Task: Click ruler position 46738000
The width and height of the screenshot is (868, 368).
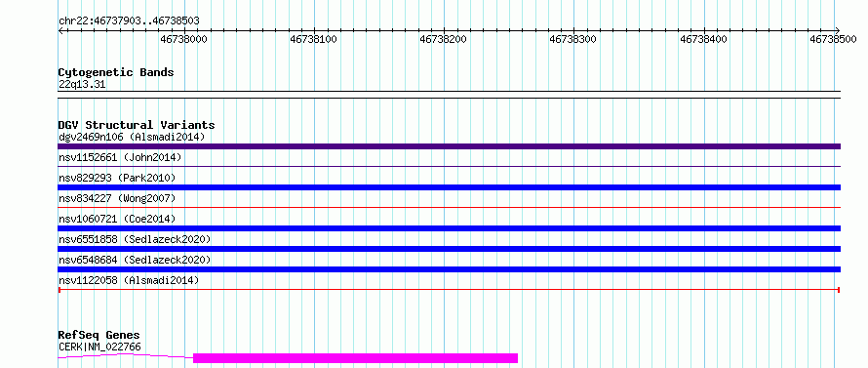Action: [x=183, y=39]
